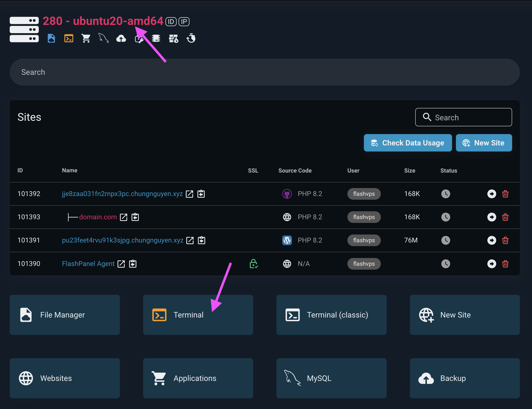
Task: Open MySQL dolphin icon in toolbar
Action: pyautogui.click(x=103, y=38)
